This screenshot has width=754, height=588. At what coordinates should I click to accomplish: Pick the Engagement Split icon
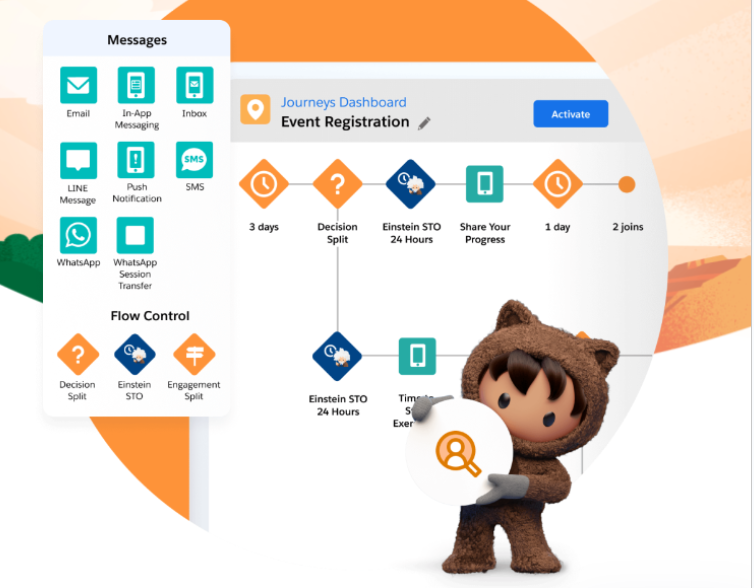[194, 354]
